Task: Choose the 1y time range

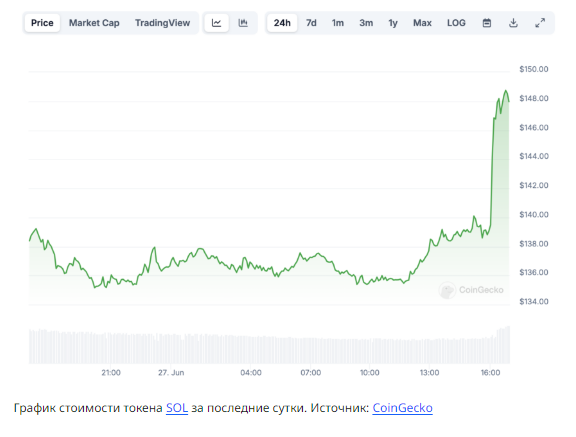Action: click(x=393, y=23)
